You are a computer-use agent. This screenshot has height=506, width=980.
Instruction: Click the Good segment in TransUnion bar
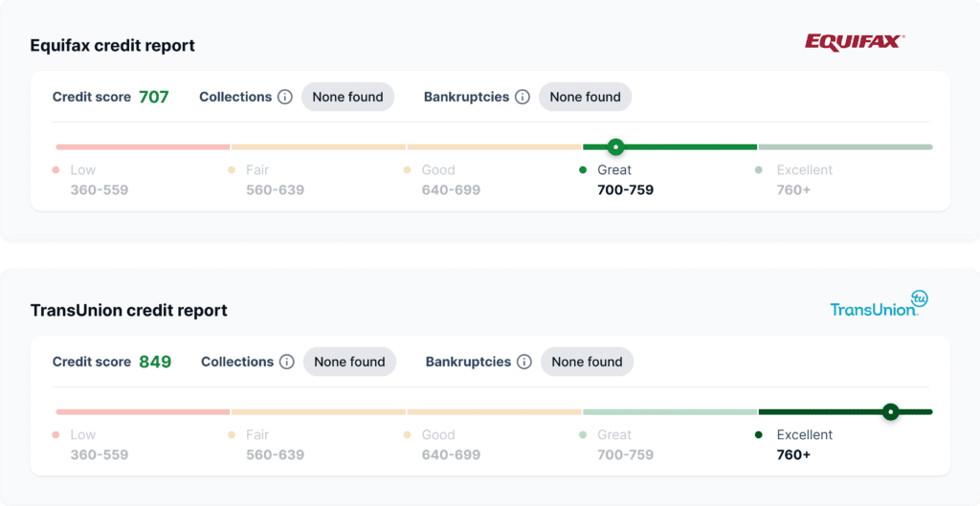click(x=494, y=412)
